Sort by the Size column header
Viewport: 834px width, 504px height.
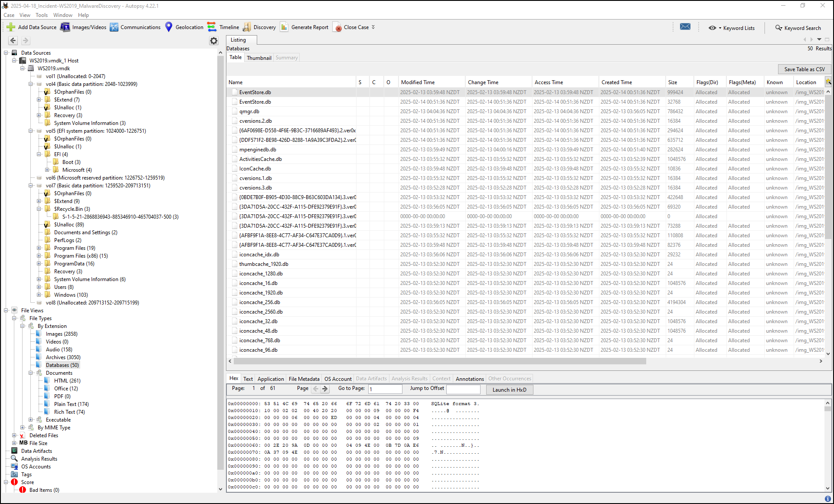[x=679, y=82]
